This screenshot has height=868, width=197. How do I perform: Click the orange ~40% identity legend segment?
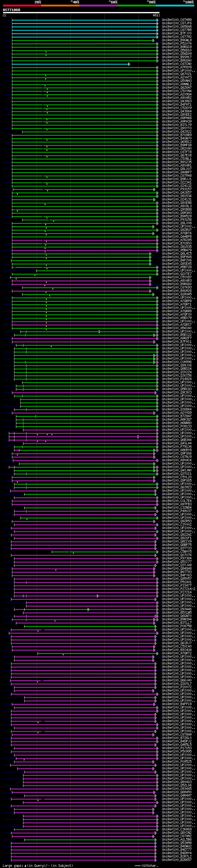point(60,6)
